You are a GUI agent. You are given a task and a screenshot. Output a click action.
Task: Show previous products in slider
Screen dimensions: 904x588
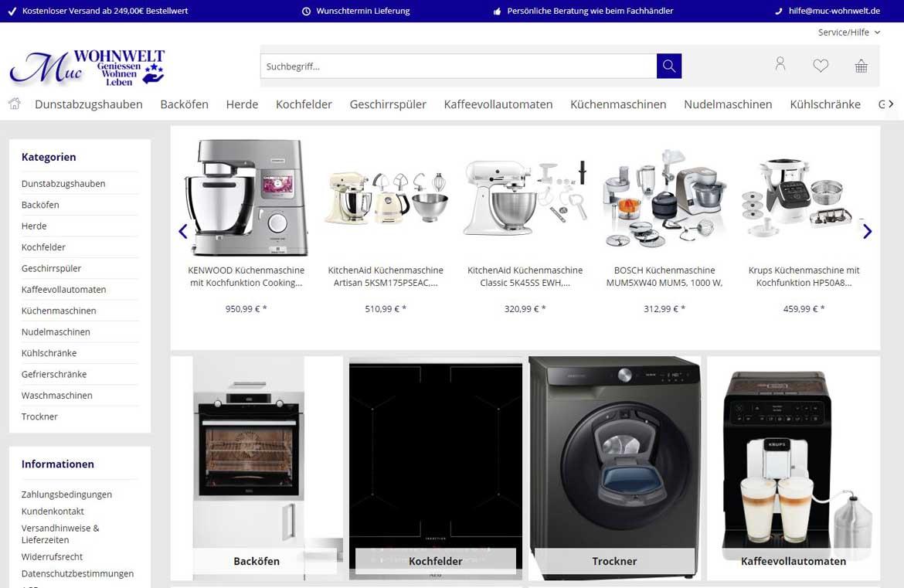click(183, 231)
